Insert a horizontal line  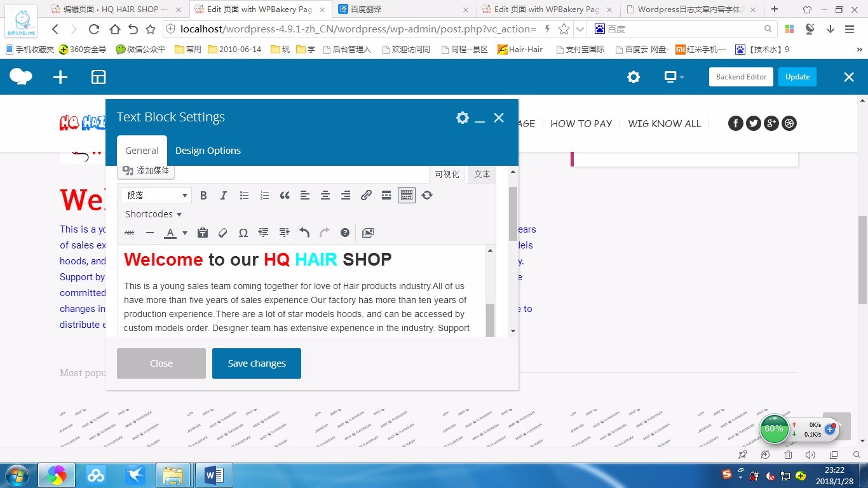(150, 233)
